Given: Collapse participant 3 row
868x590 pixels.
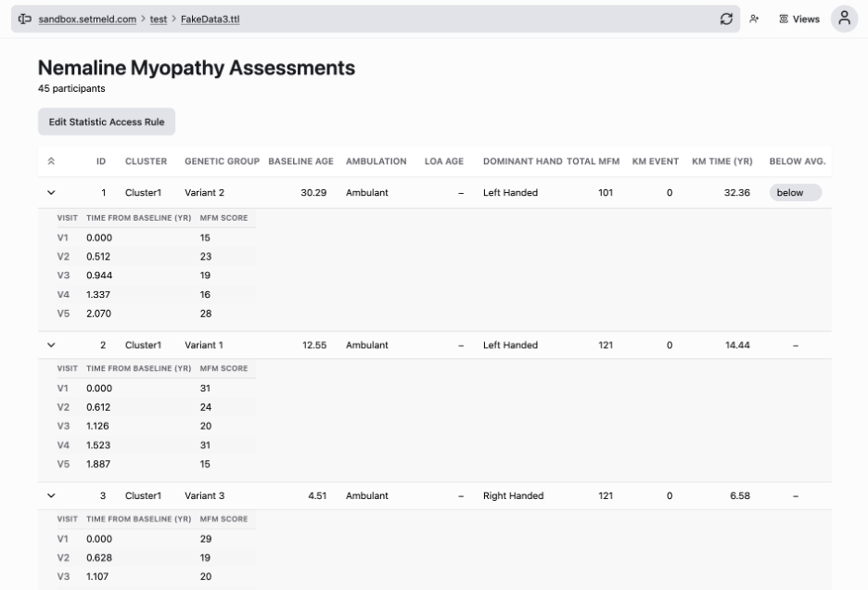Looking at the screenshot, I should point(51,495).
